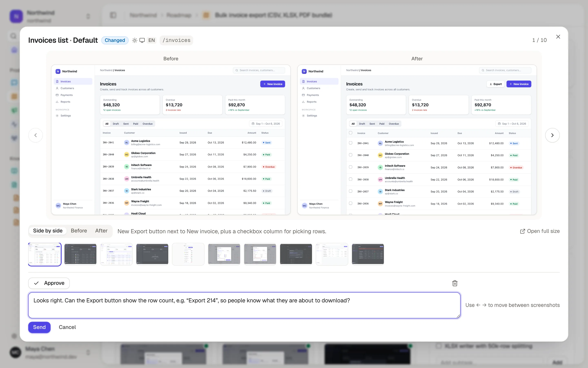Click the Draft filter tab in After screenshot
The height and width of the screenshot is (368, 588).
362,124
